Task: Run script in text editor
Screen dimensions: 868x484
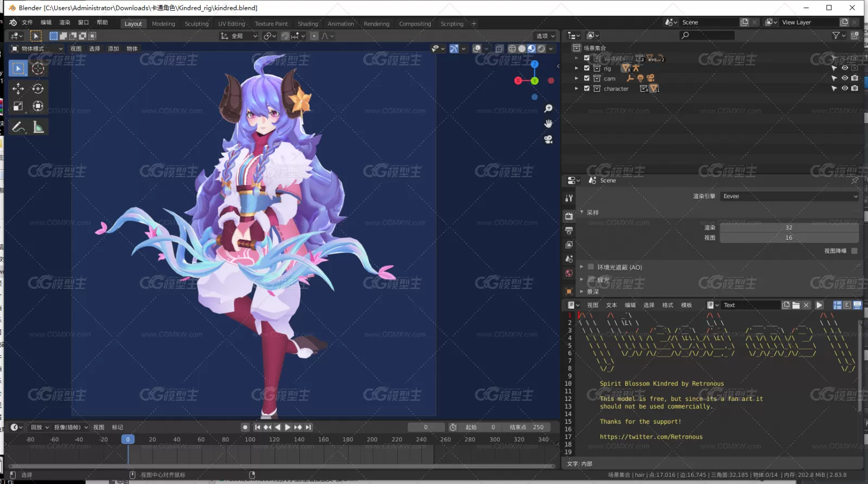Action: point(819,305)
